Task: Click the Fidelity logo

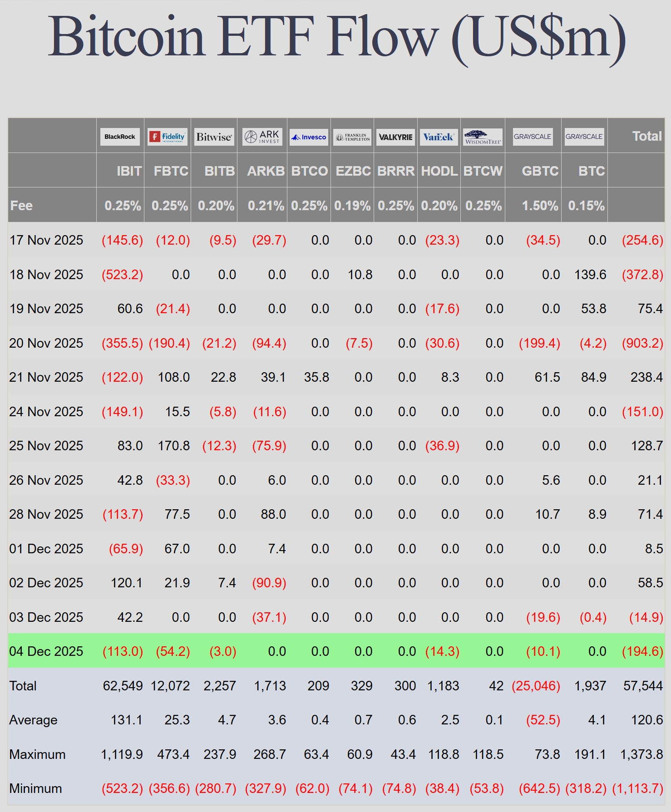Action: click(168, 137)
